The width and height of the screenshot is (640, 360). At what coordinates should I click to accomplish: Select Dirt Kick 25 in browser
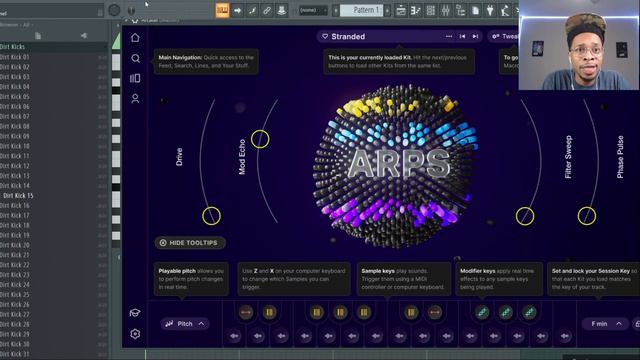pyautogui.click(x=53, y=294)
